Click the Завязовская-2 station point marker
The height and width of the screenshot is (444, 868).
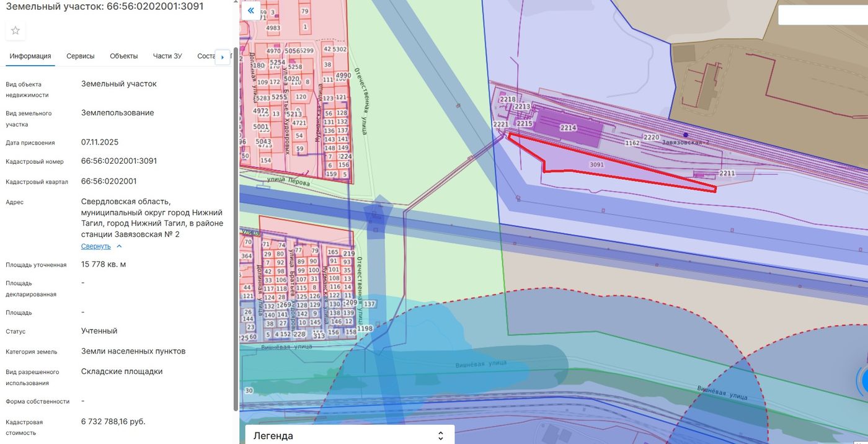685,135
